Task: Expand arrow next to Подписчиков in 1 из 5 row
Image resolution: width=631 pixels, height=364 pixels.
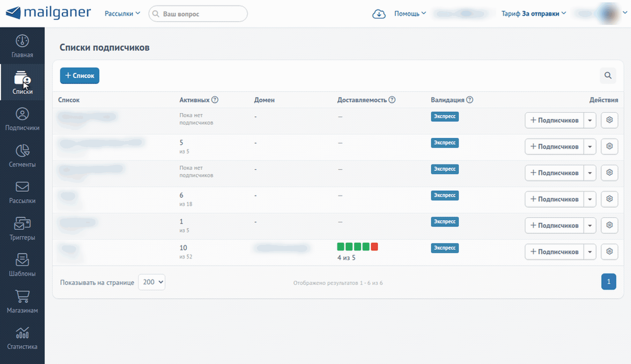Action: (x=590, y=225)
